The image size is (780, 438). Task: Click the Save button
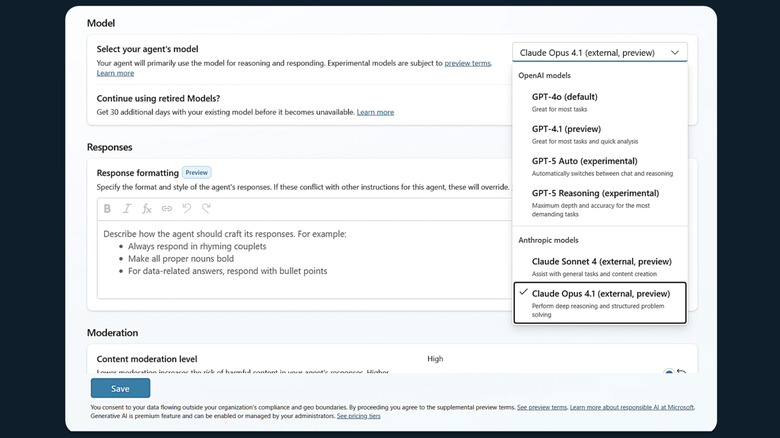(x=120, y=388)
